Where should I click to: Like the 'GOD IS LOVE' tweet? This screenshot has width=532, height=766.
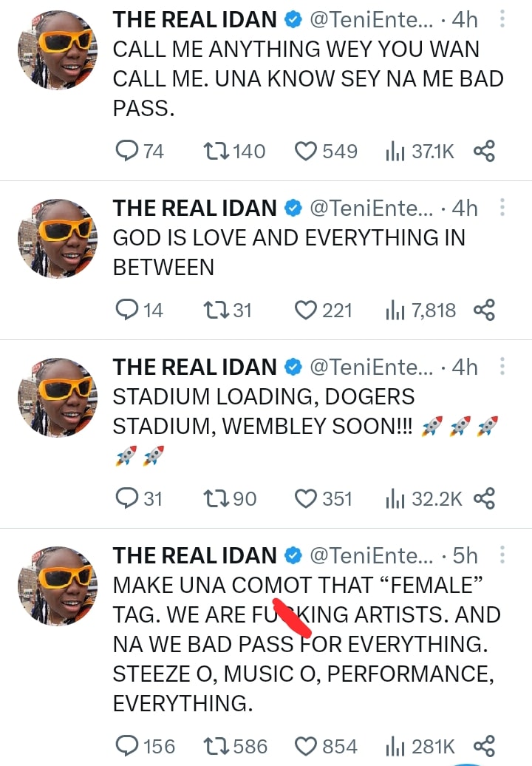(305, 311)
